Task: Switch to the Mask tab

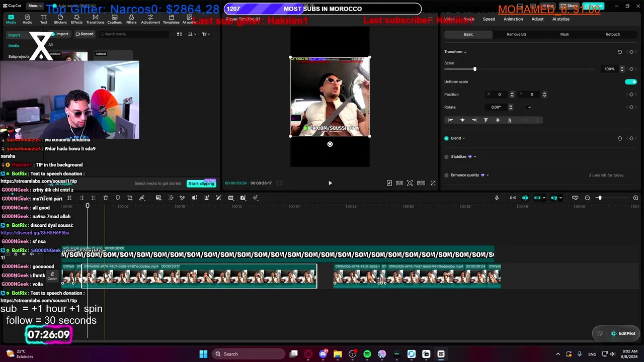Action: click(x=565, y=34)
